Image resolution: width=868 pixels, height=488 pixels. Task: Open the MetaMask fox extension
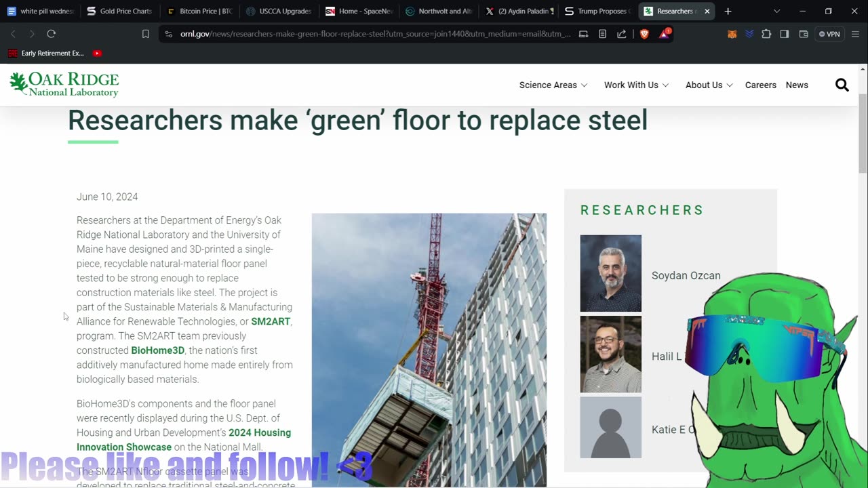[x=732, y=34]
